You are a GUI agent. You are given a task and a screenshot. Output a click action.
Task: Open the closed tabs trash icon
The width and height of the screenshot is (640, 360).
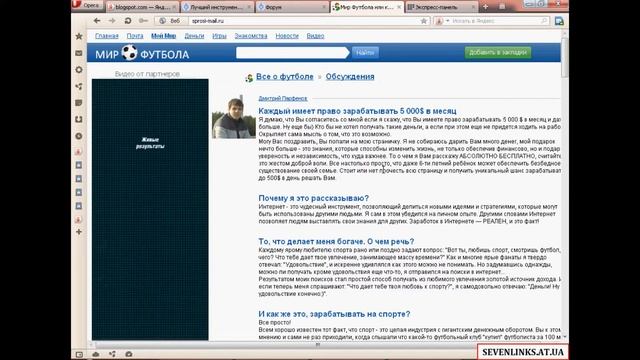point(502,7)
